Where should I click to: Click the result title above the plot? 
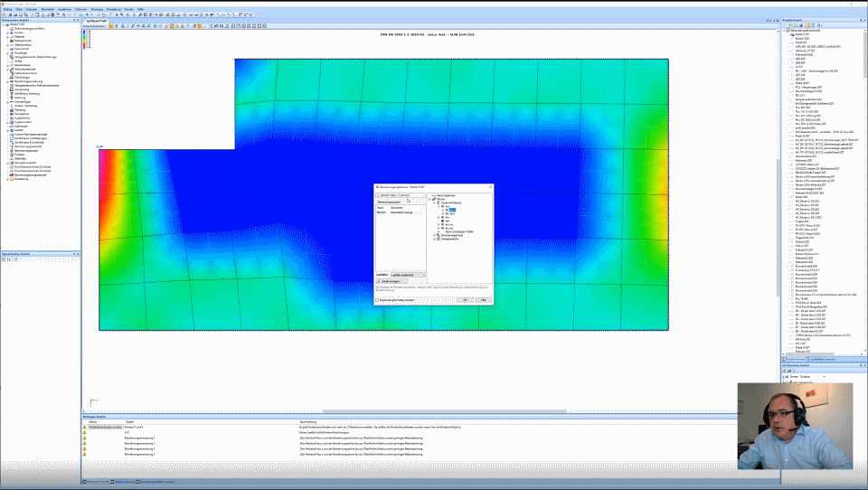[427, 34]
